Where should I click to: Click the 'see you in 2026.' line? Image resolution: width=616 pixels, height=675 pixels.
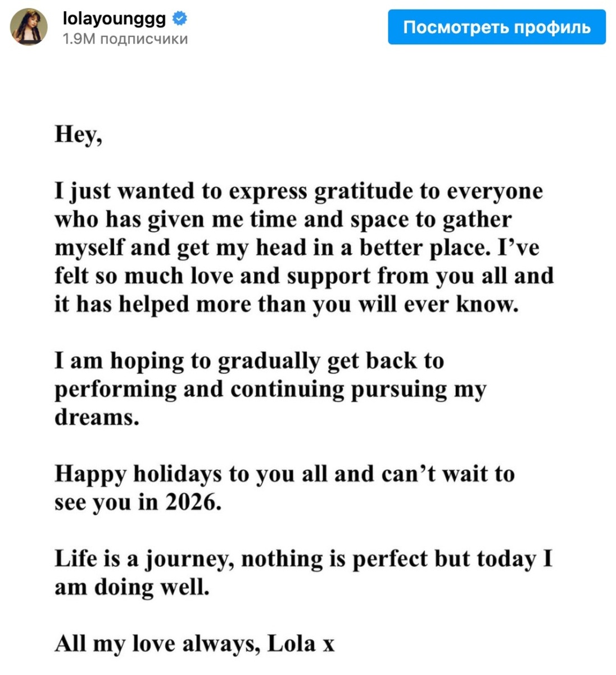tap(138, 502)
